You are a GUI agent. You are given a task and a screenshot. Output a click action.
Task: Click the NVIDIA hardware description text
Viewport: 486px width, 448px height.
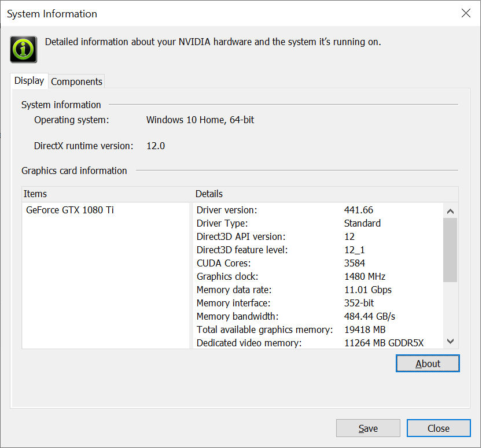pyautogui.click(x=213, y=42)
